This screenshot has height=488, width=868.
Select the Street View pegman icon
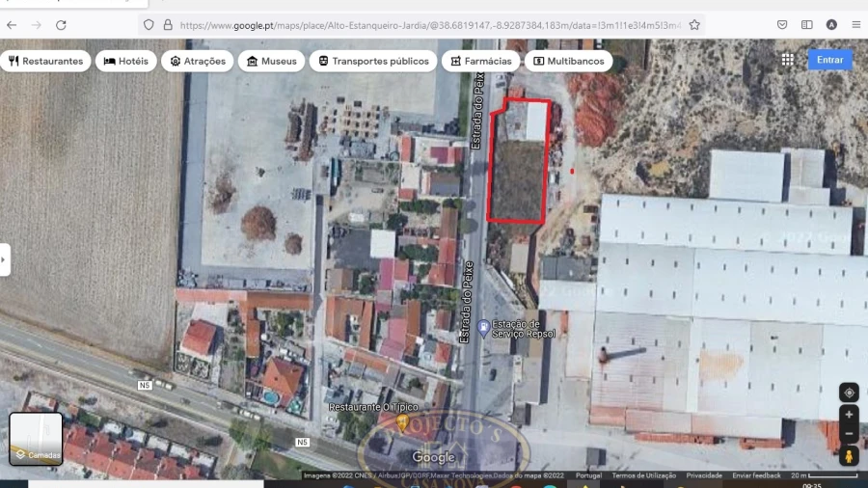click(x=849, y=457)
